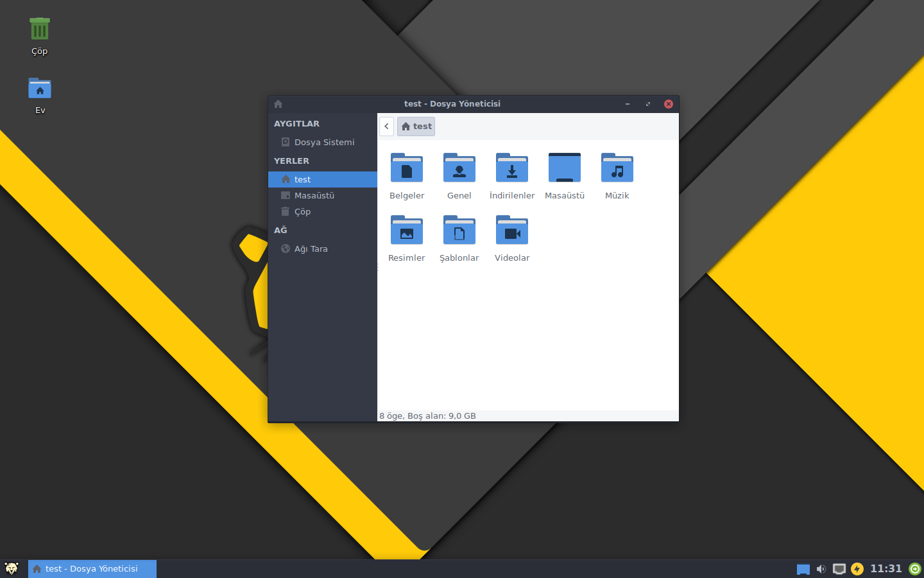Go back with the left arrow button
This screenshot has height=578, width=924.
tap(386, 127)
